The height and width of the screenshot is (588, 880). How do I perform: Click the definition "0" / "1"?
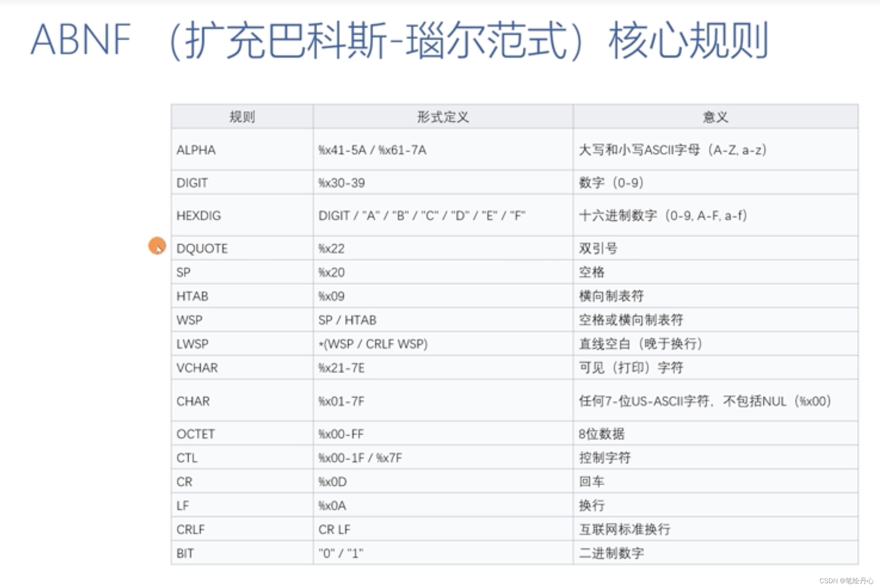point(341,553)
